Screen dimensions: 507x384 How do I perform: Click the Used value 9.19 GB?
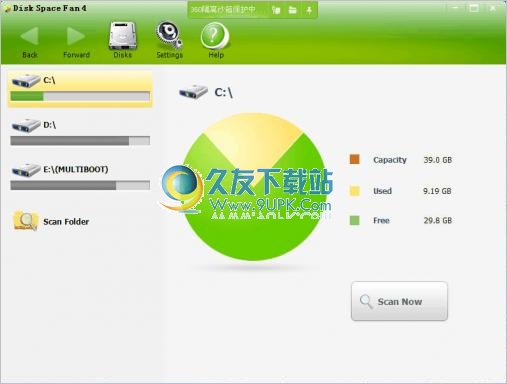point(437,191)
